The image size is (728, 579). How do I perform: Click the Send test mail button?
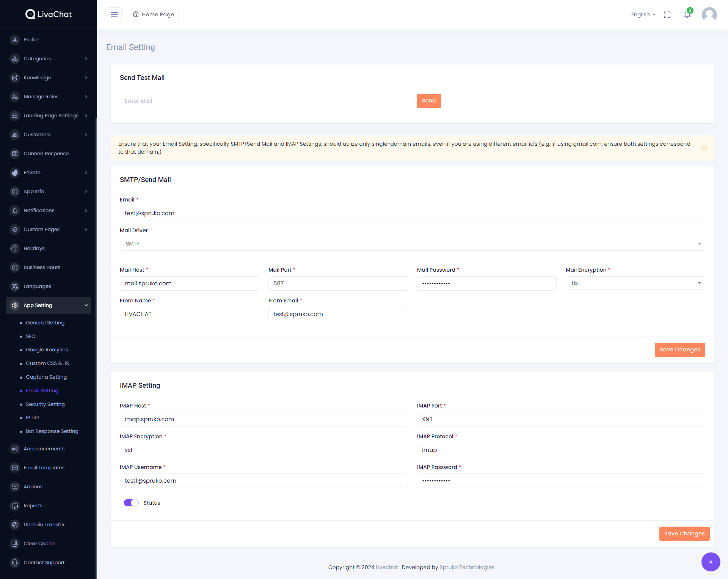click(x=428, y=101)
